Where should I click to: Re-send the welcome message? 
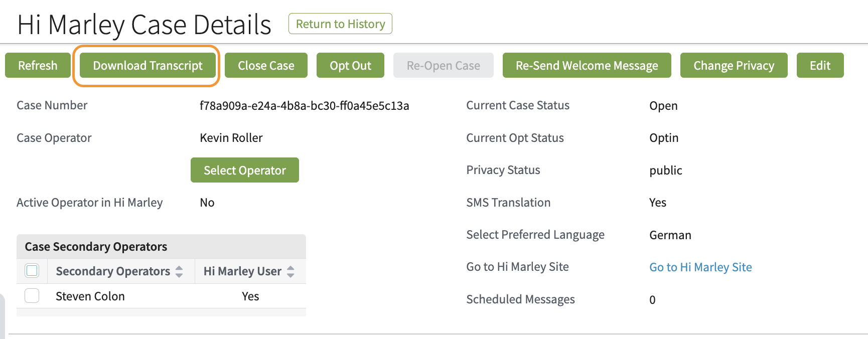click(587, 65)
